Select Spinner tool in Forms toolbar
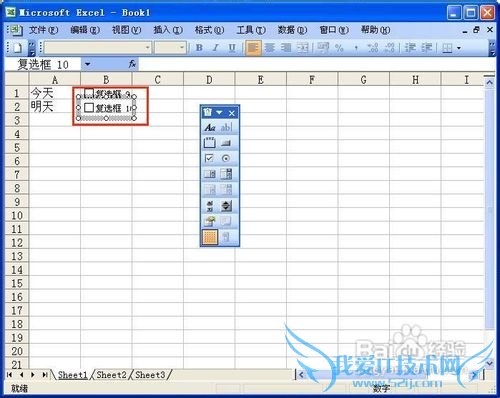The width and height of the screenshot is (500, 398). tap(226, 206)
